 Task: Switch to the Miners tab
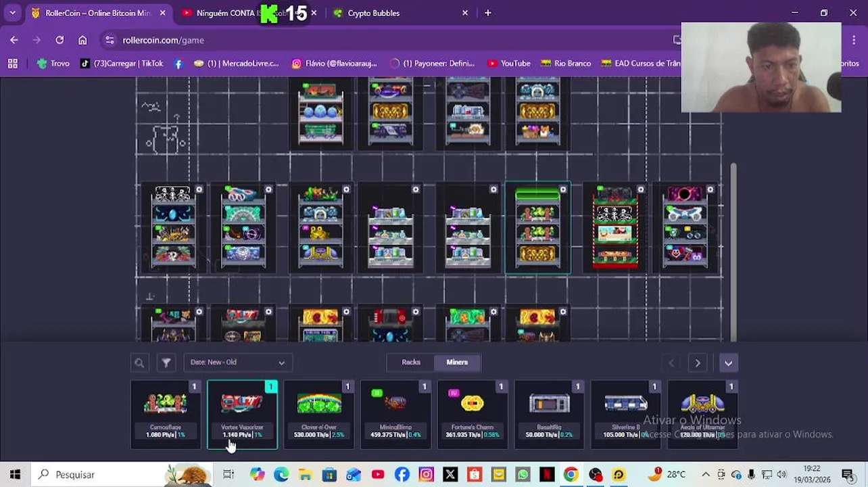(457, 363)
